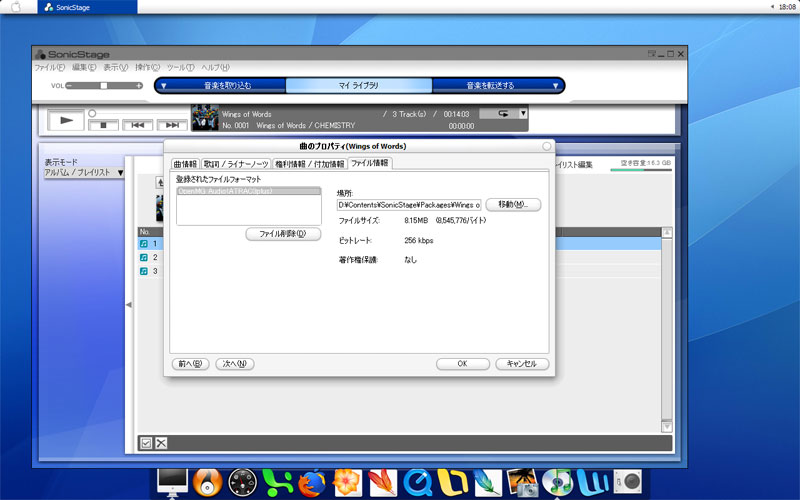Click the SonicStage taskbar item

coord(87,7)
